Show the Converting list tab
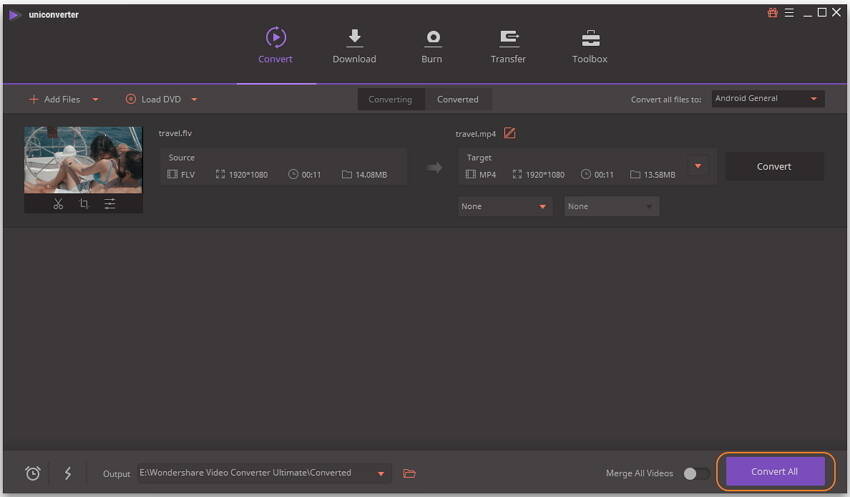The image size is (850, 497). [390, 99]
